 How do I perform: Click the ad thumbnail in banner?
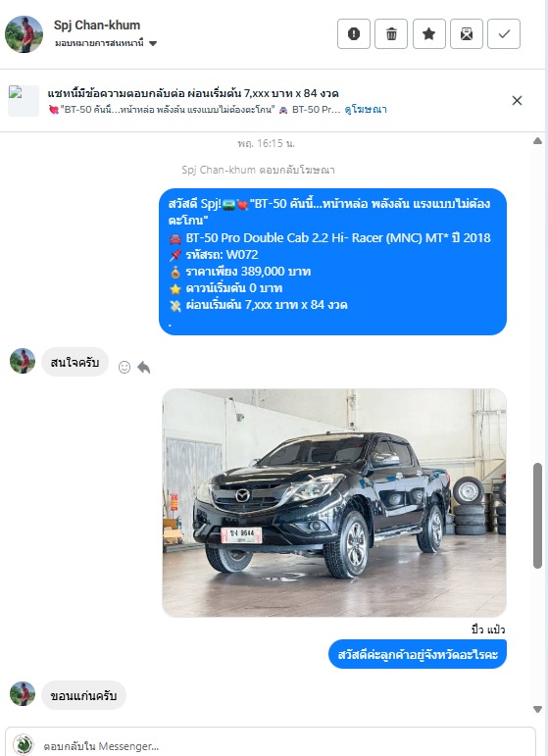tap(24, 101)
